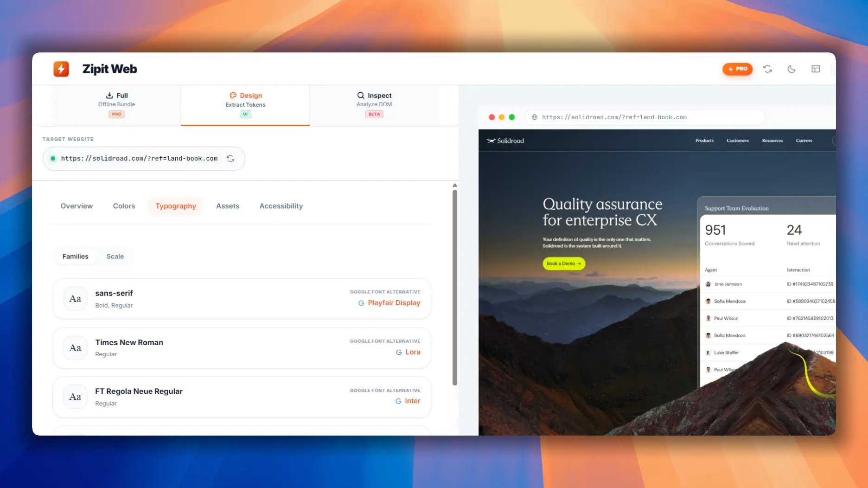This screenshot has width=868, height=488.
Task: Toggle the layout panel icon in header
Action: click(x=816, y=69)
